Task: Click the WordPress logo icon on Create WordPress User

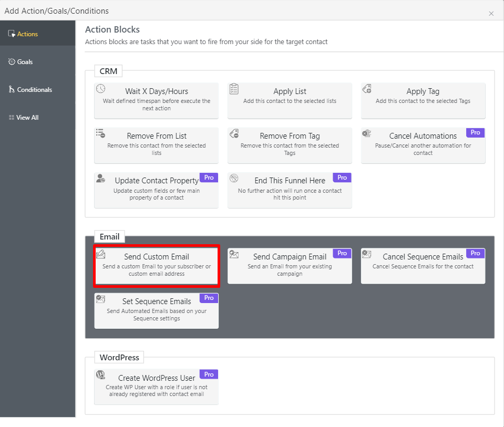Action: point(100,375)
